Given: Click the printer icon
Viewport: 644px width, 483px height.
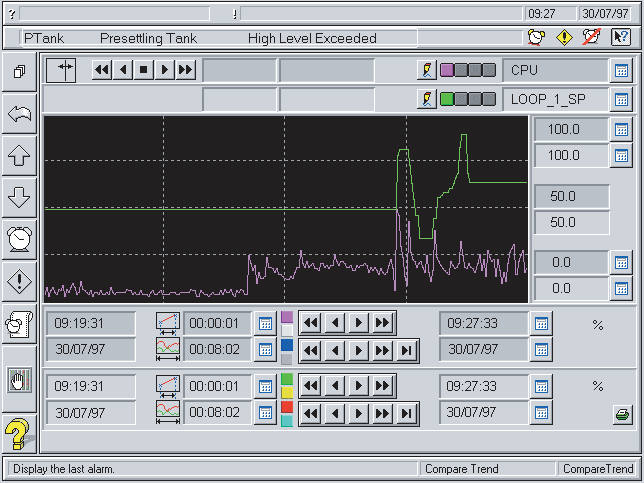Looking at the screenshot, I should pyautogui.click(x=623, y=414).
